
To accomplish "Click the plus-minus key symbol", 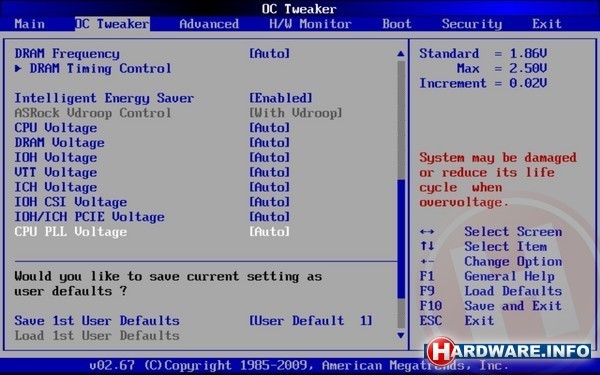I will click(x=427, y=262).
